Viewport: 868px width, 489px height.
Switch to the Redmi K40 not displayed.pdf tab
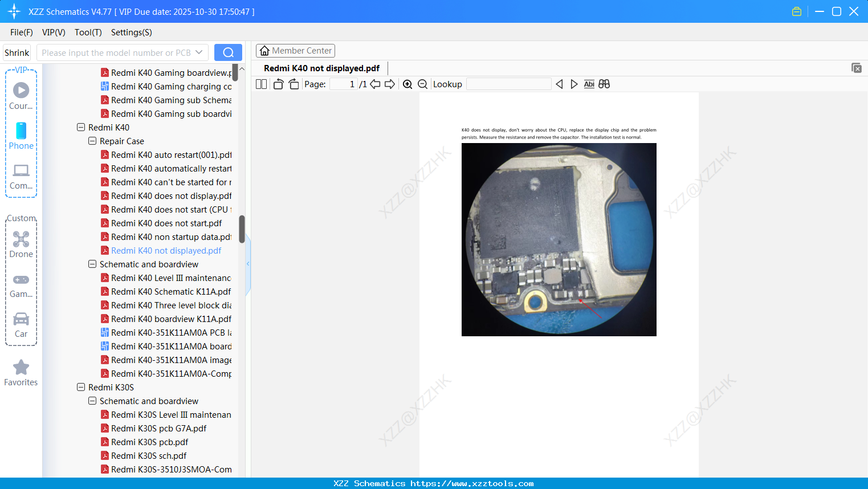point(321,68)
